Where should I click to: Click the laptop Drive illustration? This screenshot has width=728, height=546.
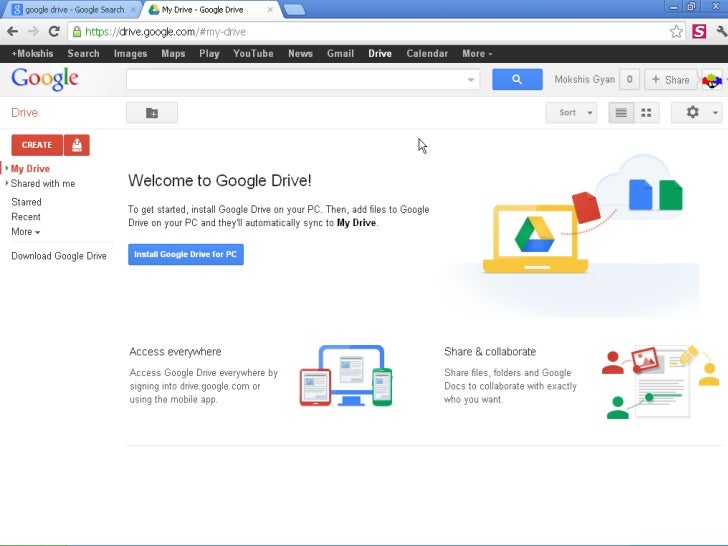tap(535, 239)
